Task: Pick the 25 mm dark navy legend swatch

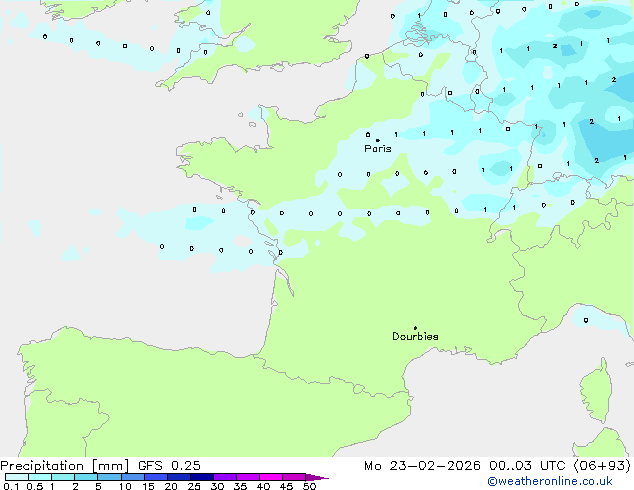Action: 202,477
